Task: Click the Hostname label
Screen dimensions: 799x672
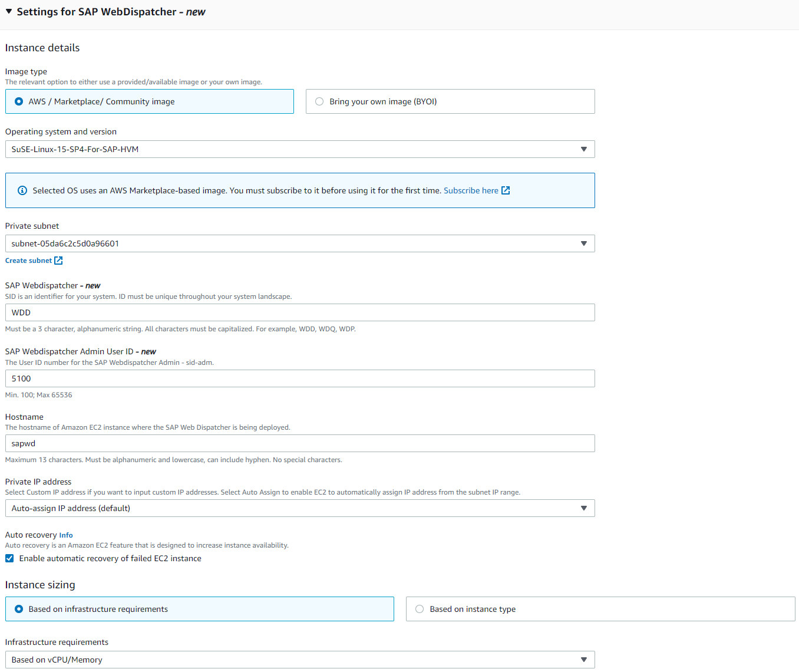Action: coord(24,417)
